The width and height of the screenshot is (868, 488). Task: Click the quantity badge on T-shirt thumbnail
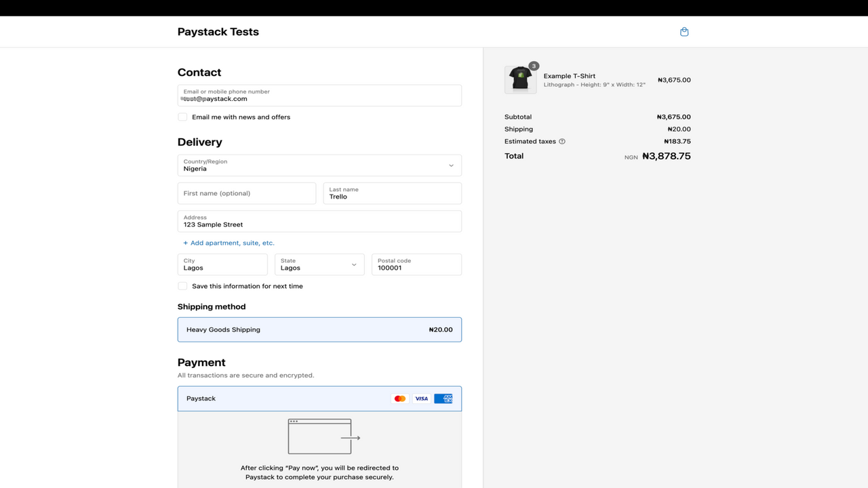(x=534, y=66)
